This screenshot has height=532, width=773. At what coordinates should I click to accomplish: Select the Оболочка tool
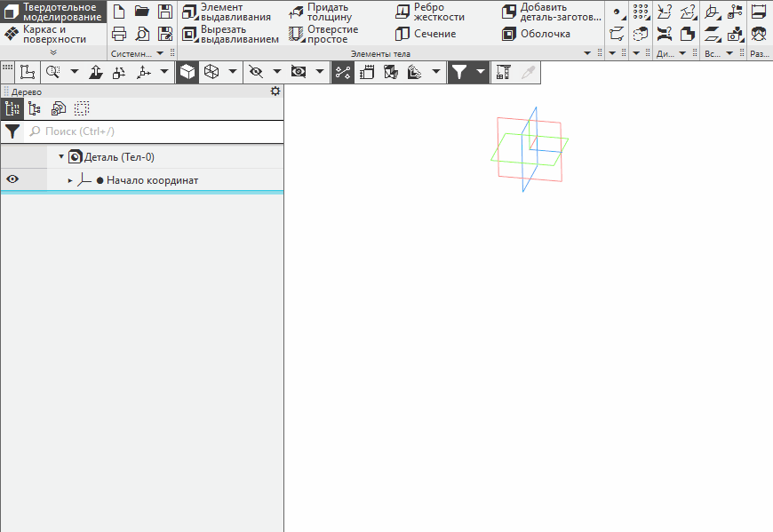coord(535,34)
